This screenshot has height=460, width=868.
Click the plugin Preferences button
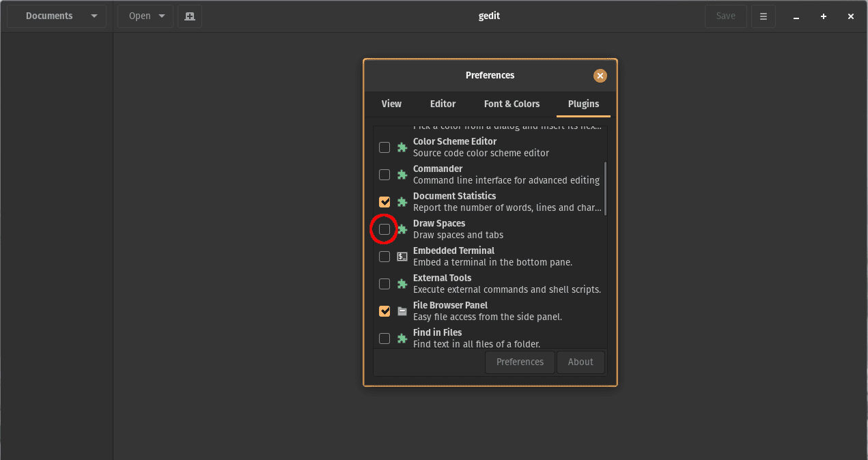click(x=520, y=362)
